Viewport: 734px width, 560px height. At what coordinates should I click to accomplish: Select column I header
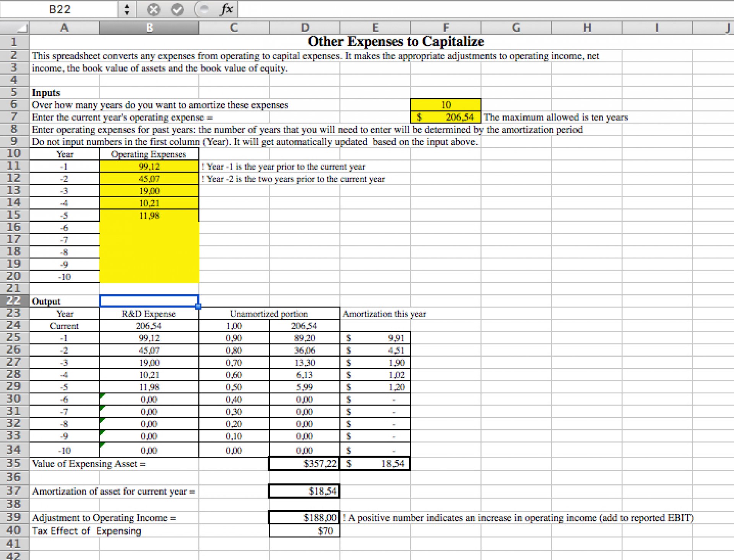(657, 28)
